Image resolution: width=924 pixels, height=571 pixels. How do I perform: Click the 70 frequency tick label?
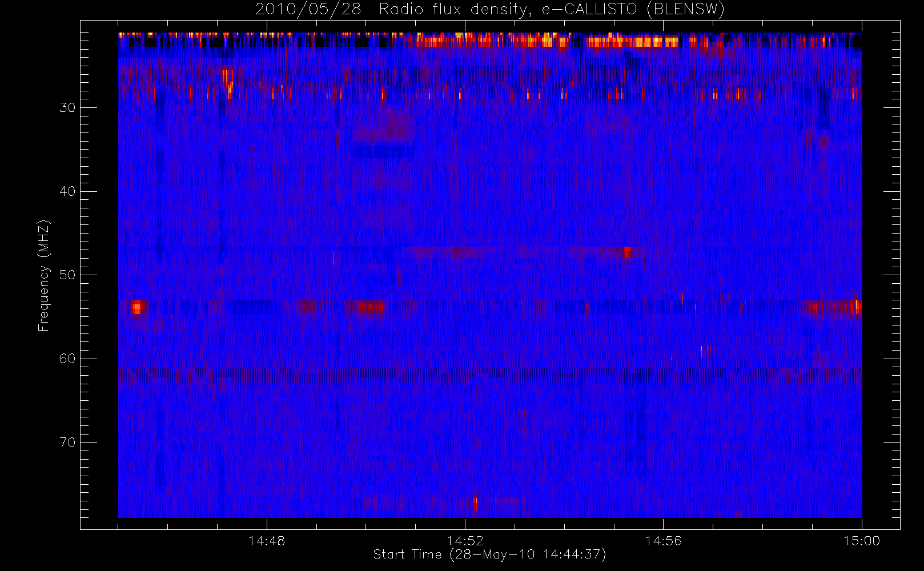(67, 443)
